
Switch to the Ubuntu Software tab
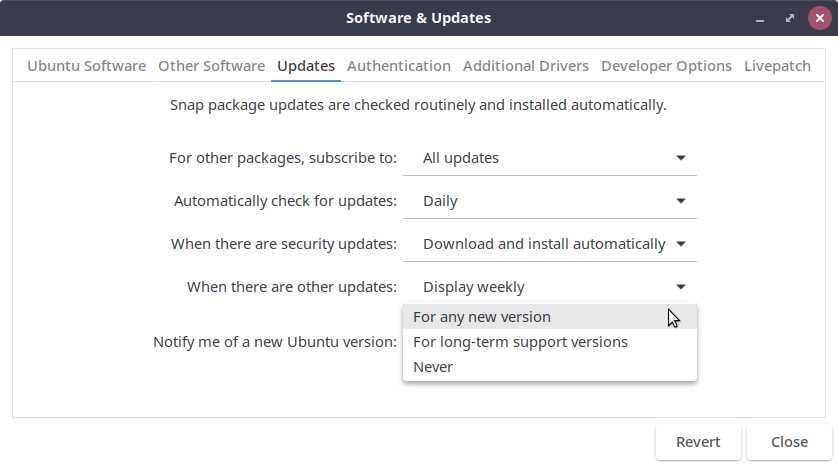coord(86,66)
